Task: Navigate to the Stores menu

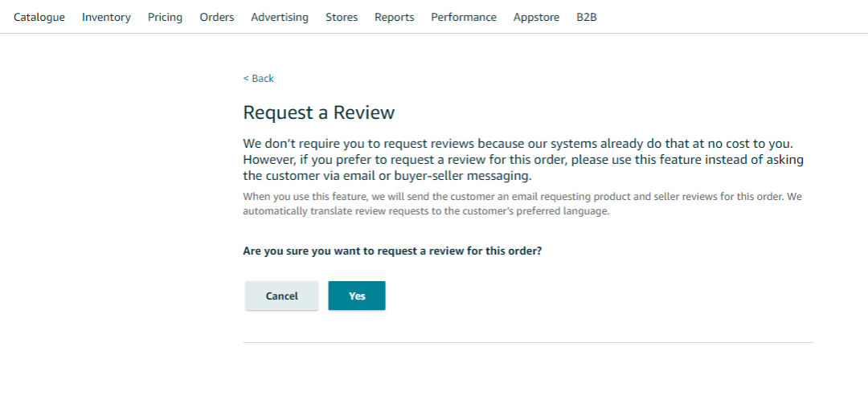Action: click(x=342, y=17)
